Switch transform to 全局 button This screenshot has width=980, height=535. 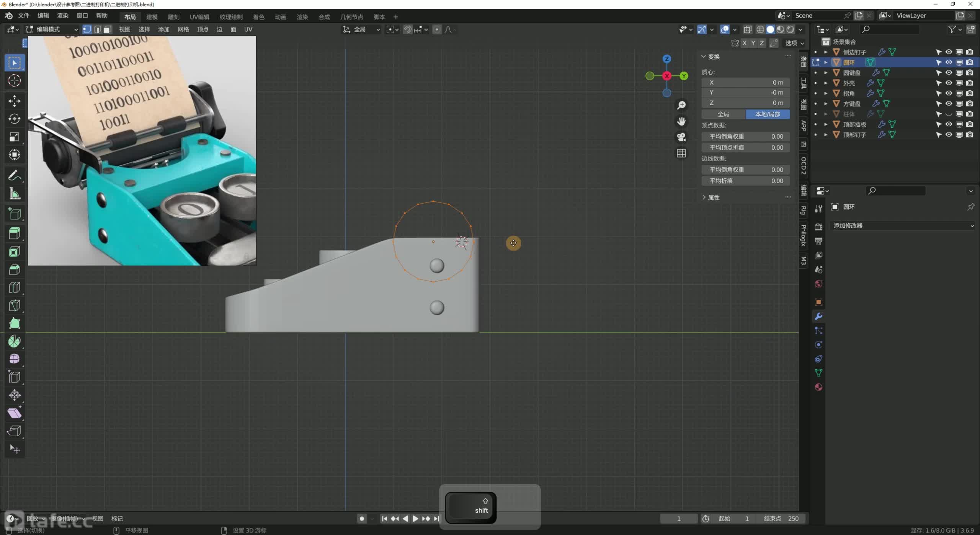click(723, 114)
